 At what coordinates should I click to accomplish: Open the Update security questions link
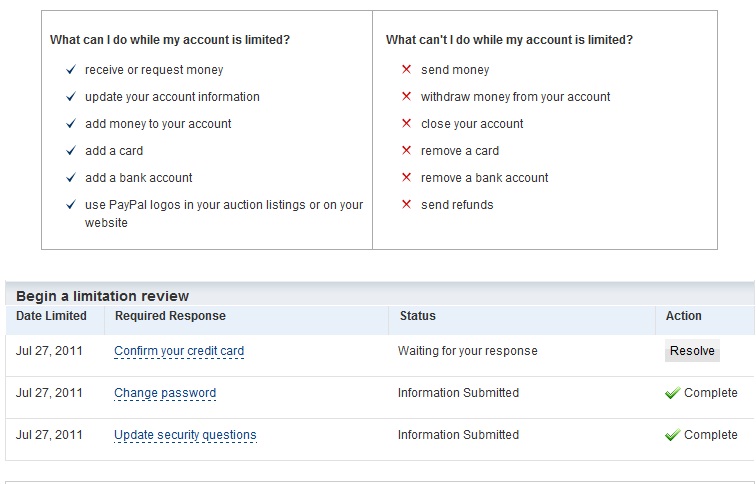[185, 436]
